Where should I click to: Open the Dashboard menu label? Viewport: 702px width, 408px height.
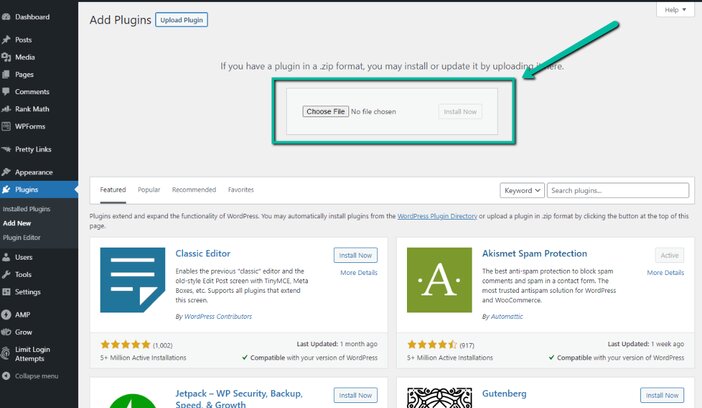32,17
